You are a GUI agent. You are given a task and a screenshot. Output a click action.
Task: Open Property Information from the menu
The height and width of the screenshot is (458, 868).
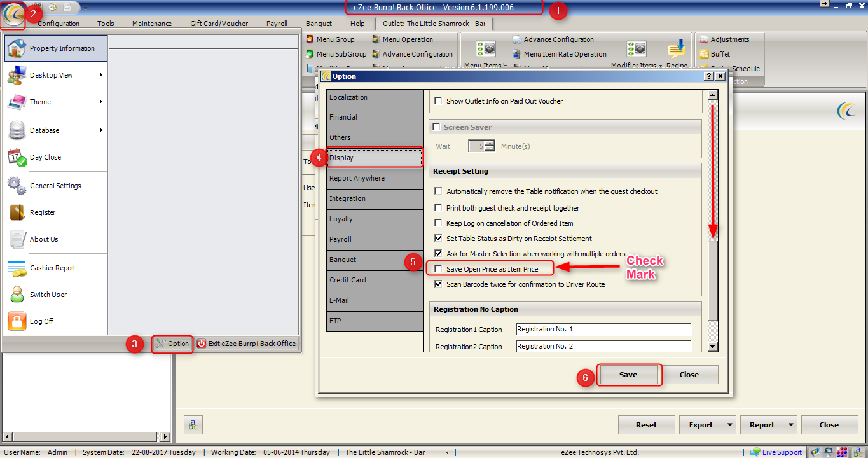[x=56, y=48]
